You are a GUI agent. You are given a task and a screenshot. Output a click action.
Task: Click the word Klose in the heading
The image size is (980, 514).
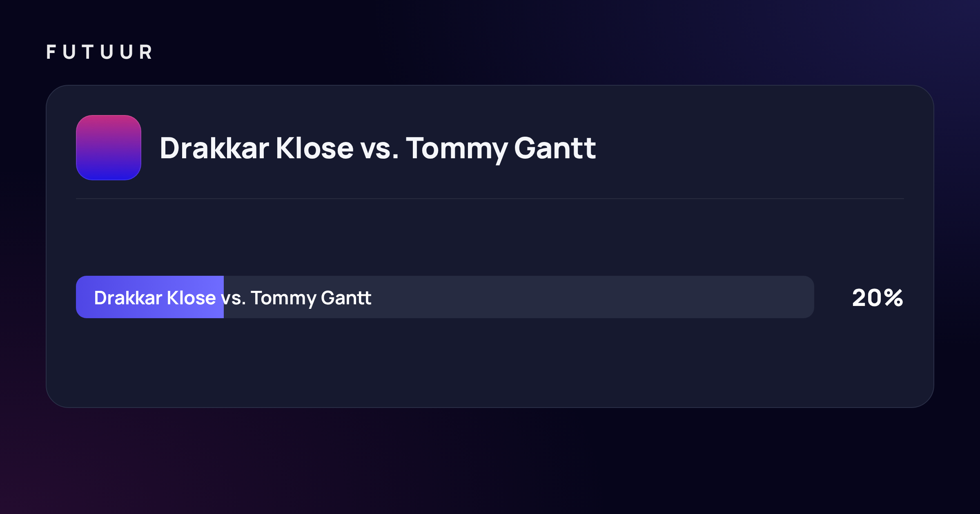pyautogui.click(x=314, y=148)
